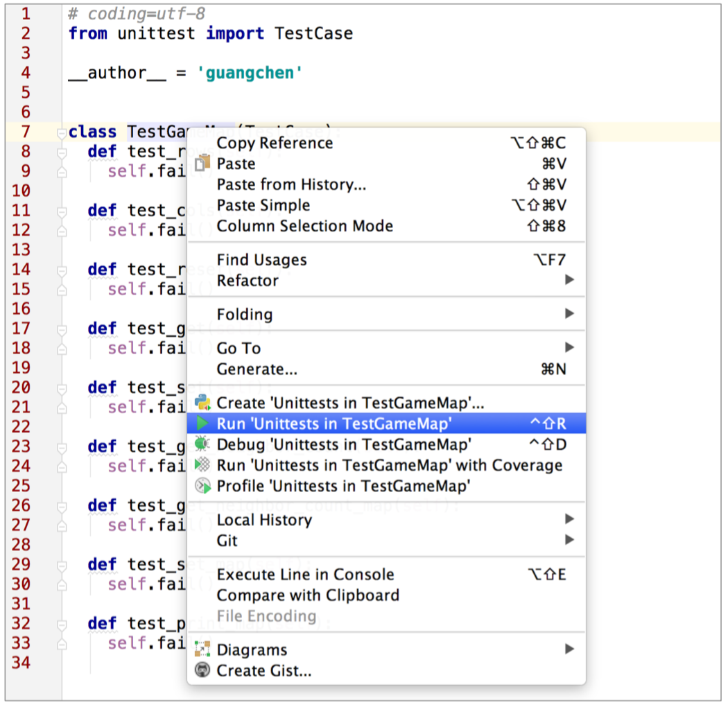
Task: Click the Go To label
Action: [239, 348]
